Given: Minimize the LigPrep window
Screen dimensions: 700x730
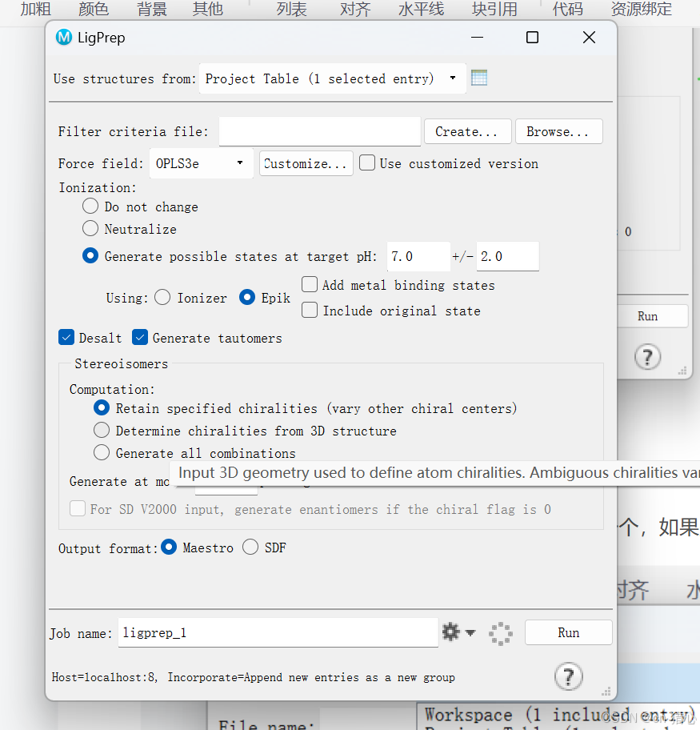Looking at the screenshot, I should (x=477, y=38).
